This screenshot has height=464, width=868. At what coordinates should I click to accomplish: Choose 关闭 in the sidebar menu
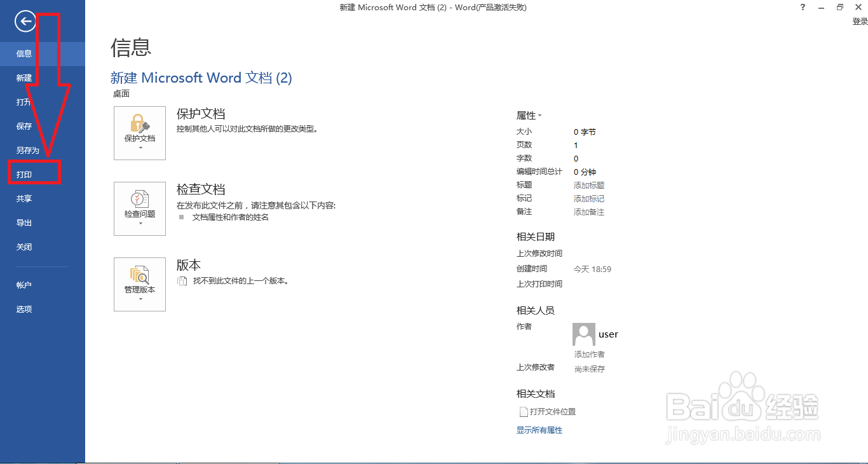[x=43, y=247]
